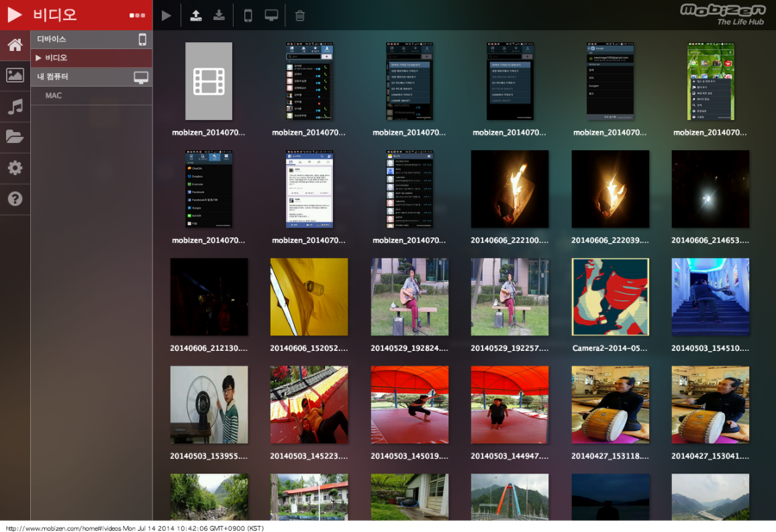Open video thumbnail 20140606_214653

point(710,189)
